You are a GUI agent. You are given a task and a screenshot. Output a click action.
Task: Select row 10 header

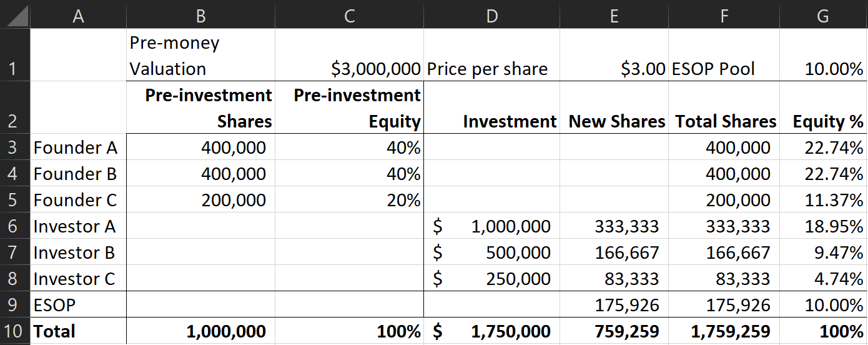point(15,331)
